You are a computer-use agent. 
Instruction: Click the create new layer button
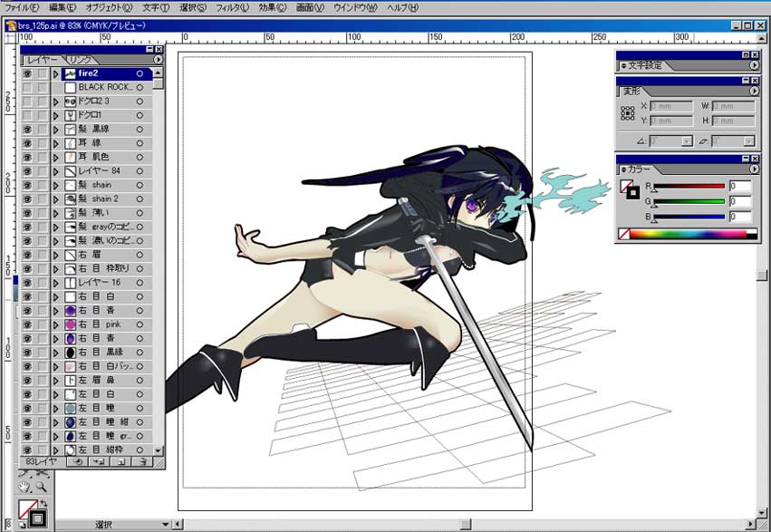[x=121, y=461]
